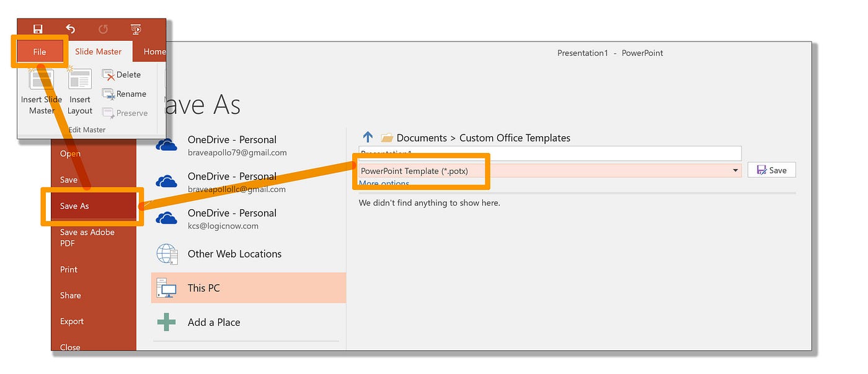Select OneDrive kcs@logicnow.com location

[248, 219]
